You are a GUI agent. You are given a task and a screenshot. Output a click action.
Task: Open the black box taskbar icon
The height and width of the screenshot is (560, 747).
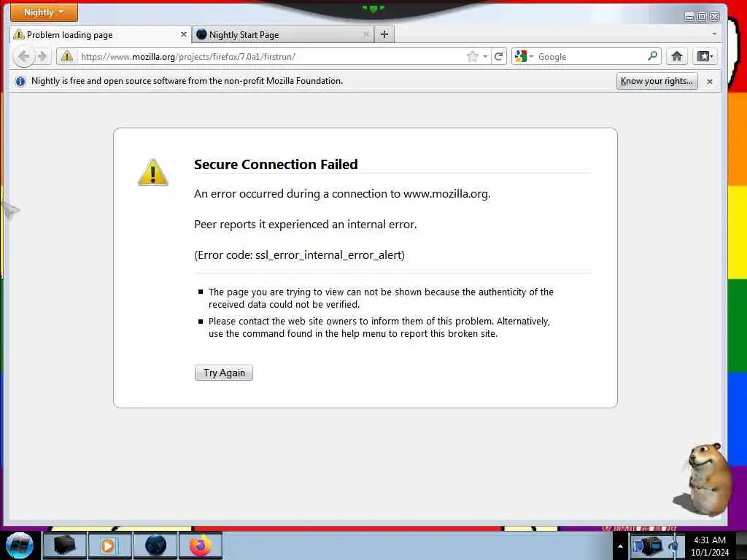click(x=64, y=545)
